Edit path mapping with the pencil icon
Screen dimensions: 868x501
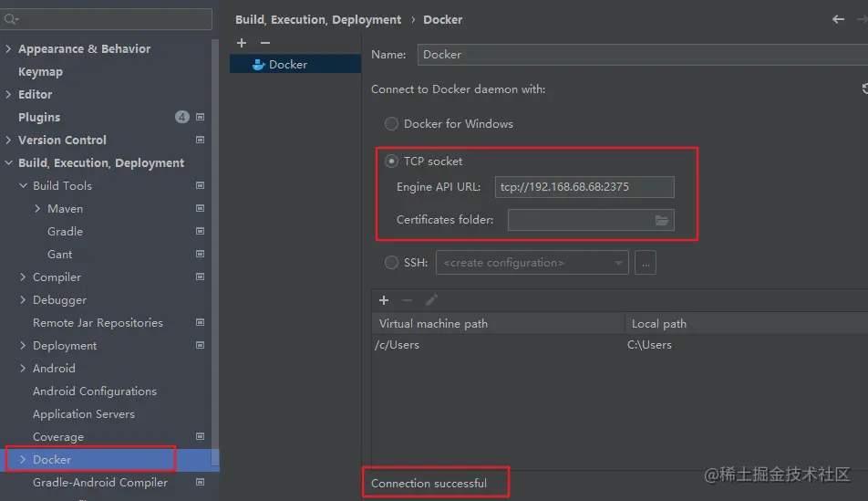pos(431,300)
